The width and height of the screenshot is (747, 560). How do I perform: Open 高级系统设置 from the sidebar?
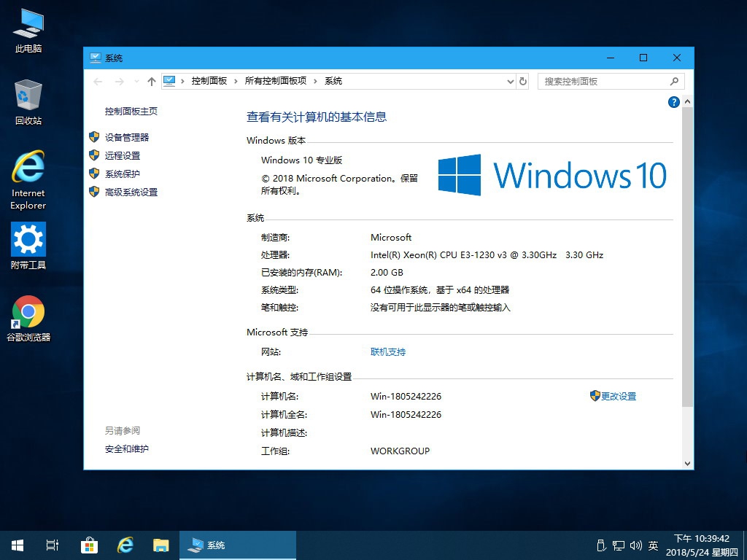point(131,192)
